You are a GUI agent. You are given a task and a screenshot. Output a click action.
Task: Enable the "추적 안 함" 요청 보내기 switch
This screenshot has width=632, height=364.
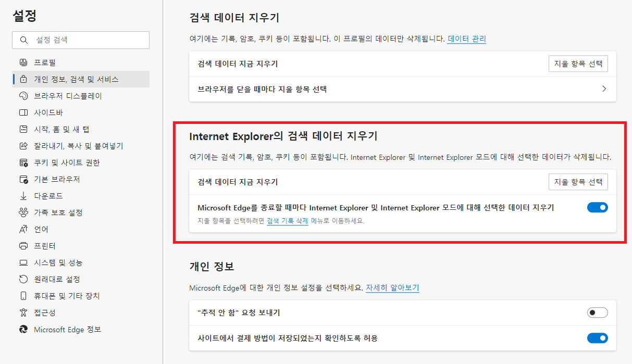pyautogui.click(x=598, y=312)
